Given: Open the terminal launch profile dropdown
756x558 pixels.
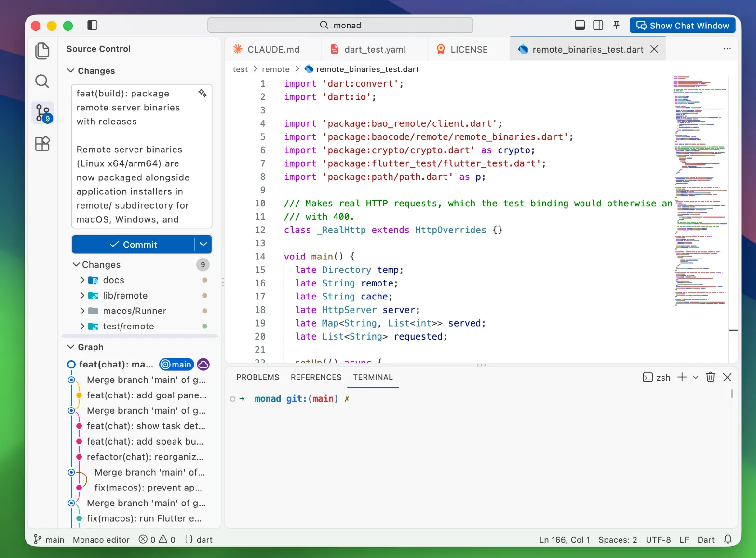Looking at the screenshot, I should coord(696,377).
